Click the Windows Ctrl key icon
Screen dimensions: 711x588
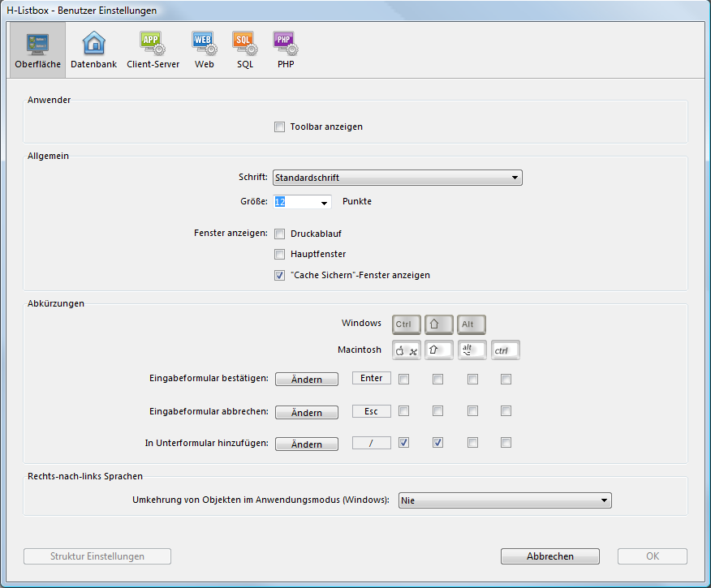[x=406, y=324]
